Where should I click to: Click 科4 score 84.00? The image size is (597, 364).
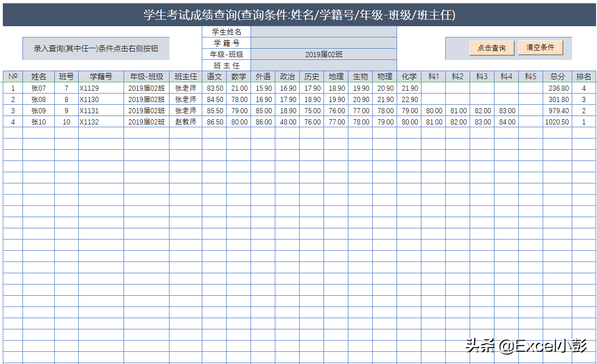pos(507,122)
